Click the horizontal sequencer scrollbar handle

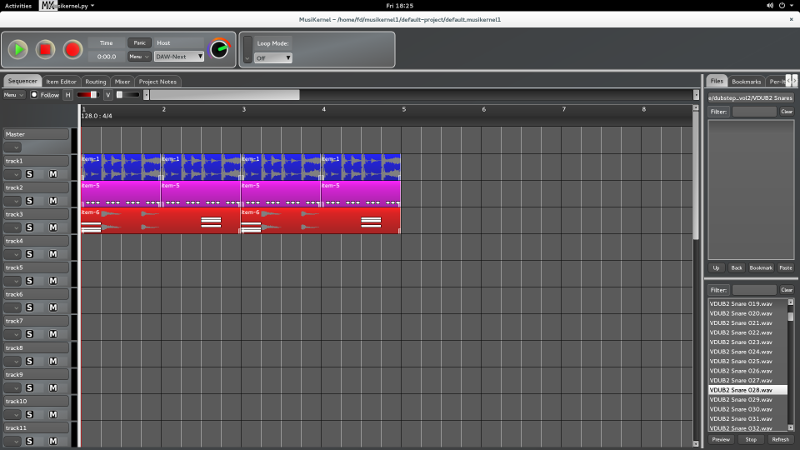pos(224,95)
